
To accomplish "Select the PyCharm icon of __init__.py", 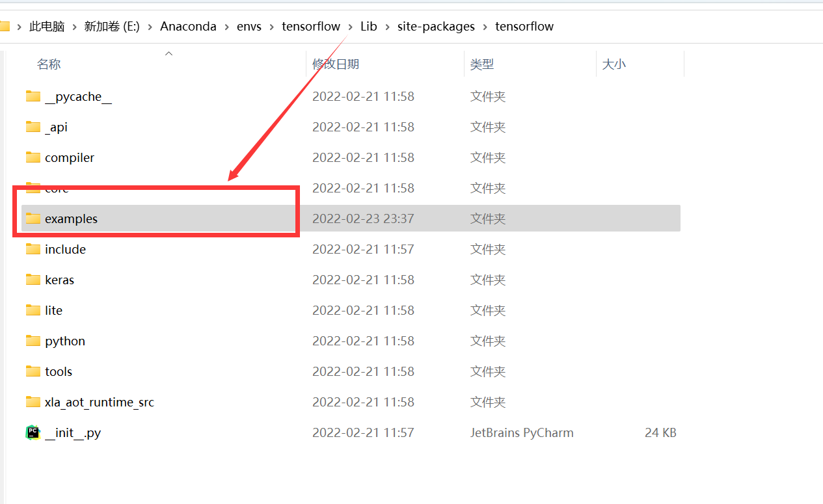I will pyautogui.click(x=33, y=432).
